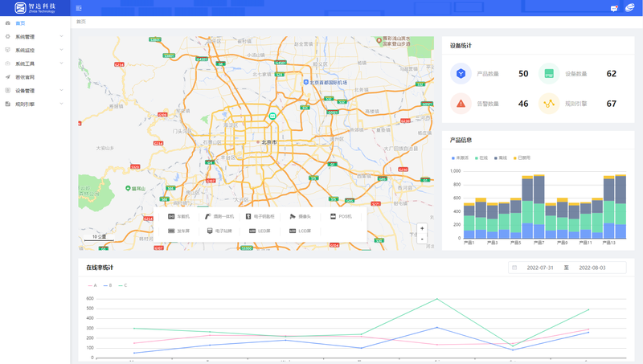Filter map by POS机 device icon
The image size is (643, 364).
[x=333, y=216]
